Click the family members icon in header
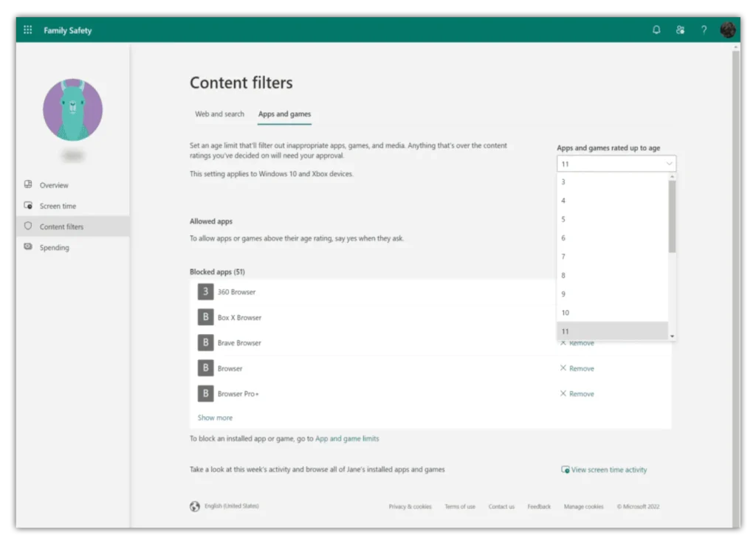Viewport: 756px width, 540px height. click(680, 30)
